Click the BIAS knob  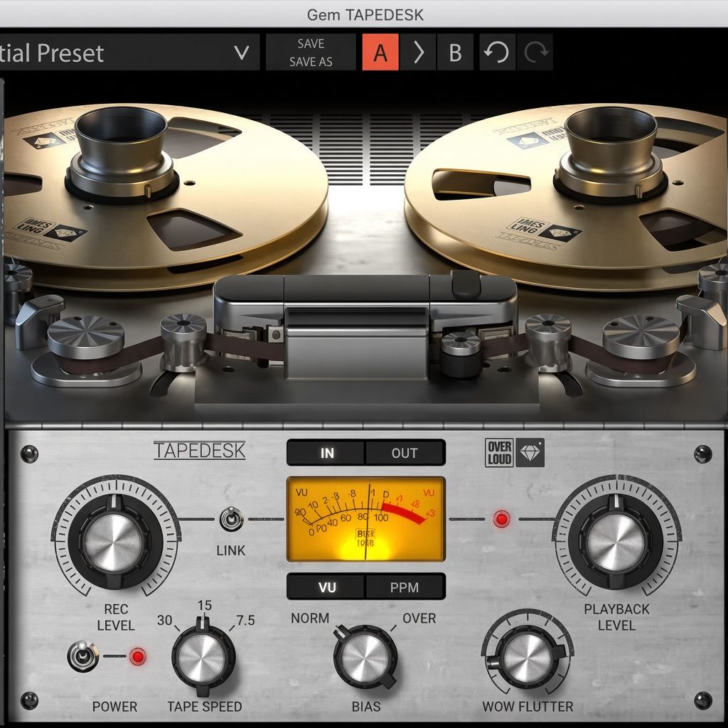(365, 658)
